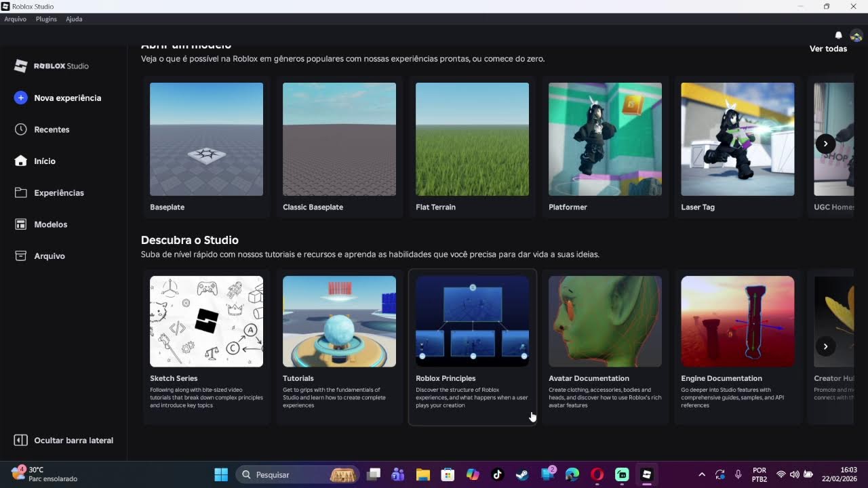Open Microsoft Edge from the taskbar

[572, 474]
